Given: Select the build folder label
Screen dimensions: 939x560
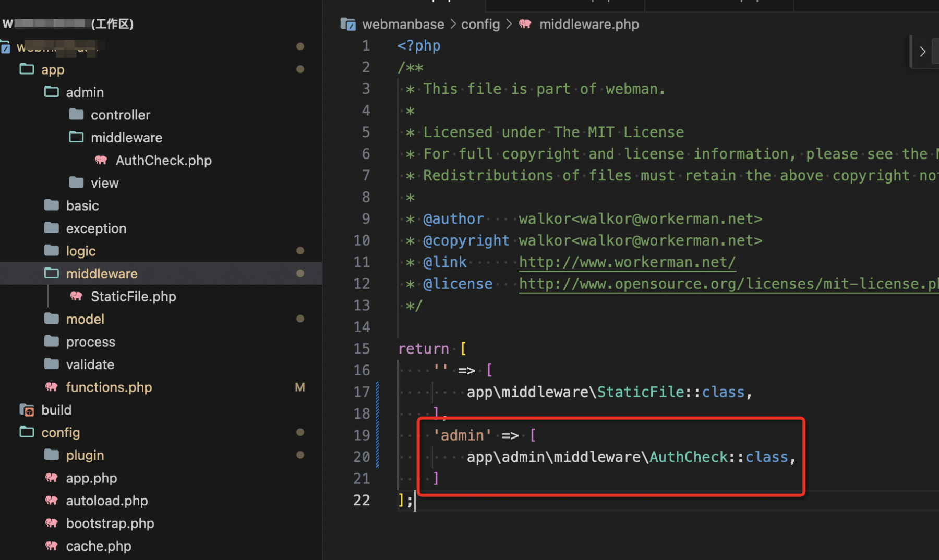Looking at the screenshot, I should pos(56,410).
